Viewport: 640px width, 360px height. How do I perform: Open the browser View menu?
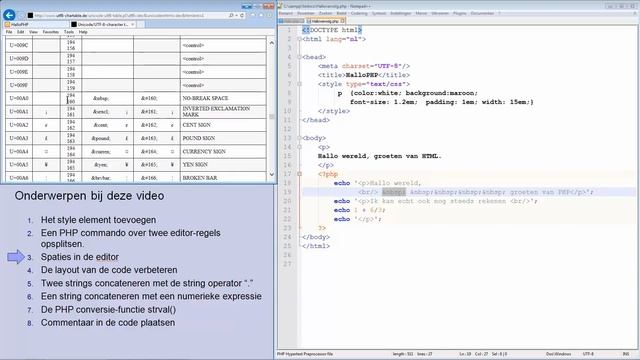coord(33,32)
